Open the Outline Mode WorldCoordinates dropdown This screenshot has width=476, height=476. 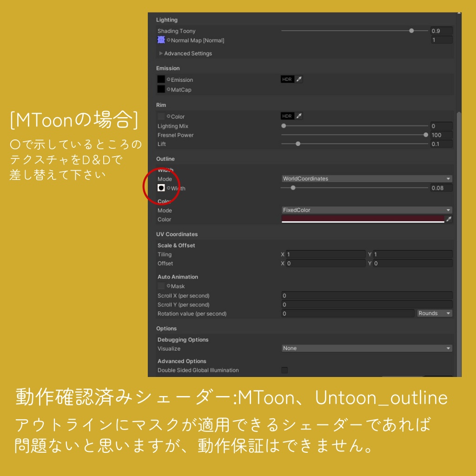pos(367,178)
